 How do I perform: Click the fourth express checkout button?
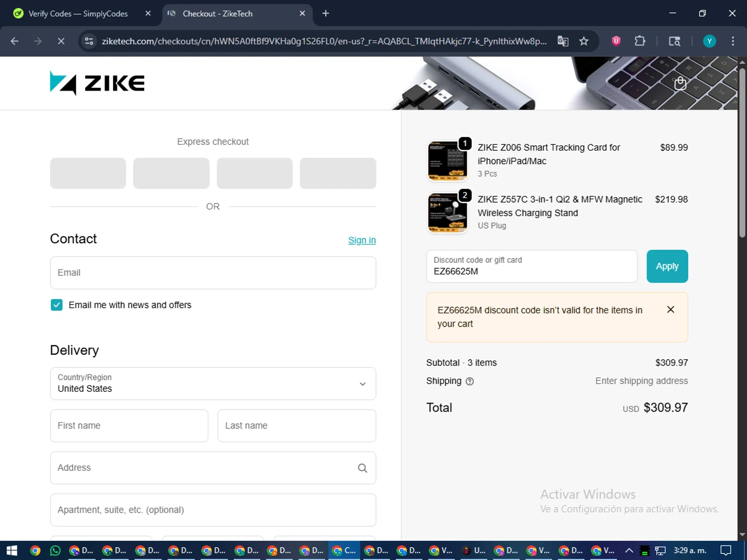(x=338, y=173)
